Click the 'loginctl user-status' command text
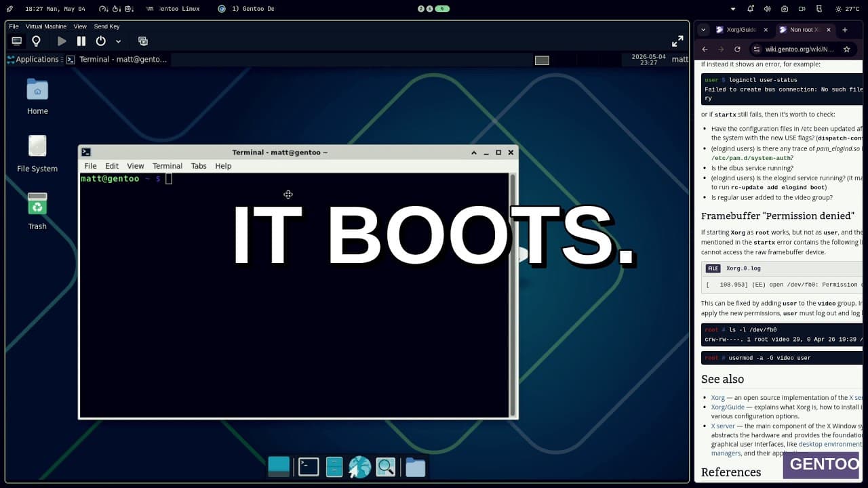 (x=763, y=80)
